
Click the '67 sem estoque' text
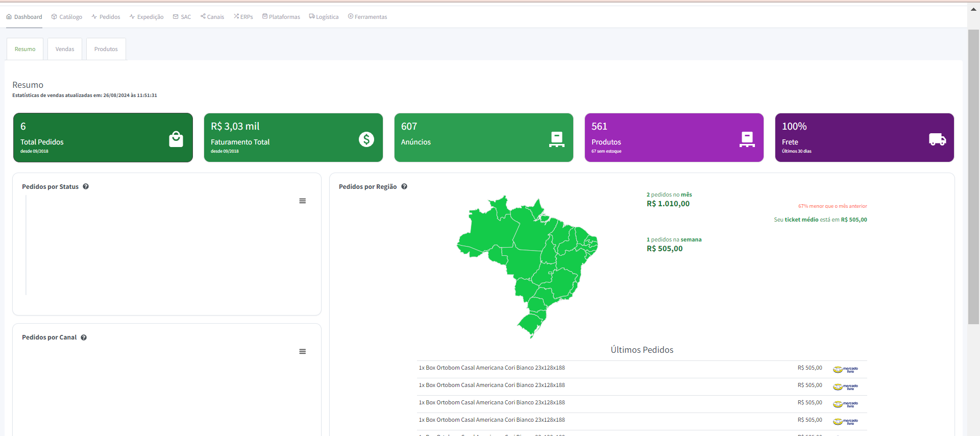pos(606,151)
